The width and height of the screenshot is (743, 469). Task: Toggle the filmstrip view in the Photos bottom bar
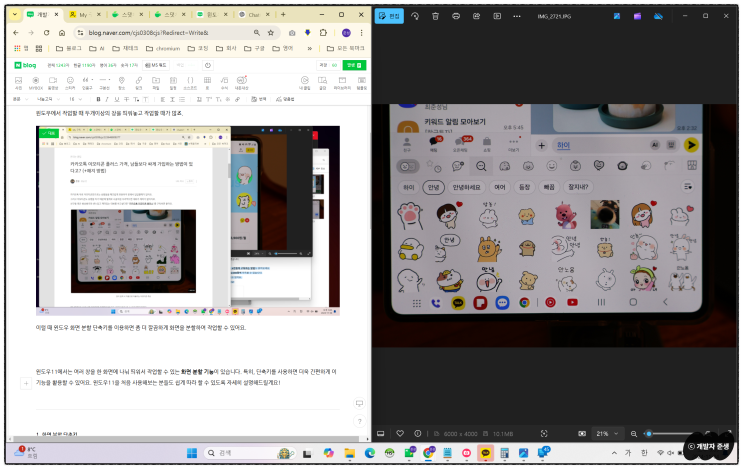click(380, 433)
